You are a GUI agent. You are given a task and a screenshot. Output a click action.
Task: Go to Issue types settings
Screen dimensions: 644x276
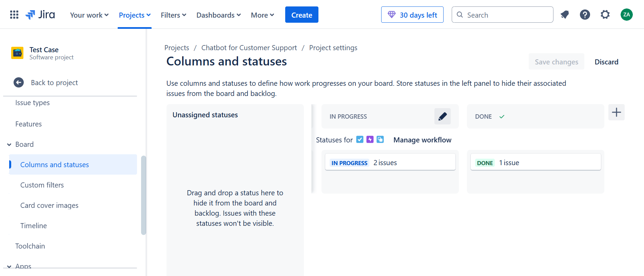pos(33,103)
